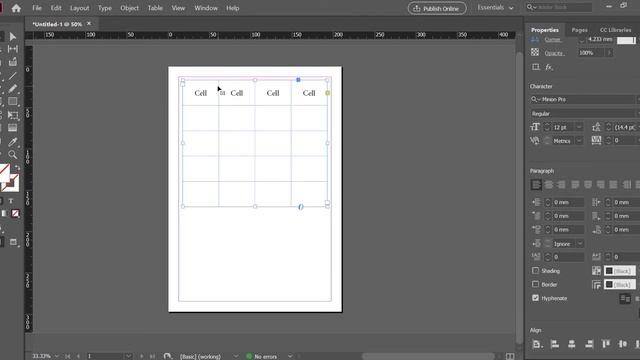Go to the Home screen icon
This screenshot has width=640, height=360.
coord(16,8)
